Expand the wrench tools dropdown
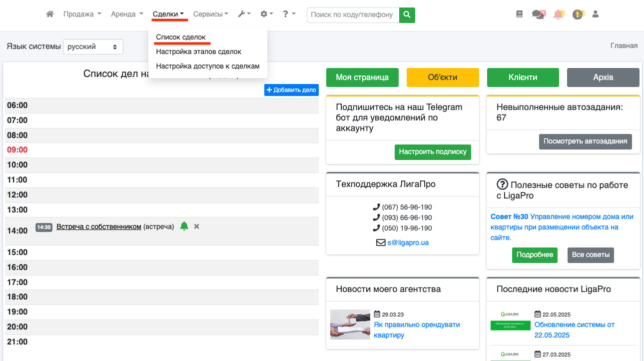Screen dimensions: 644x361 point(244,14)
